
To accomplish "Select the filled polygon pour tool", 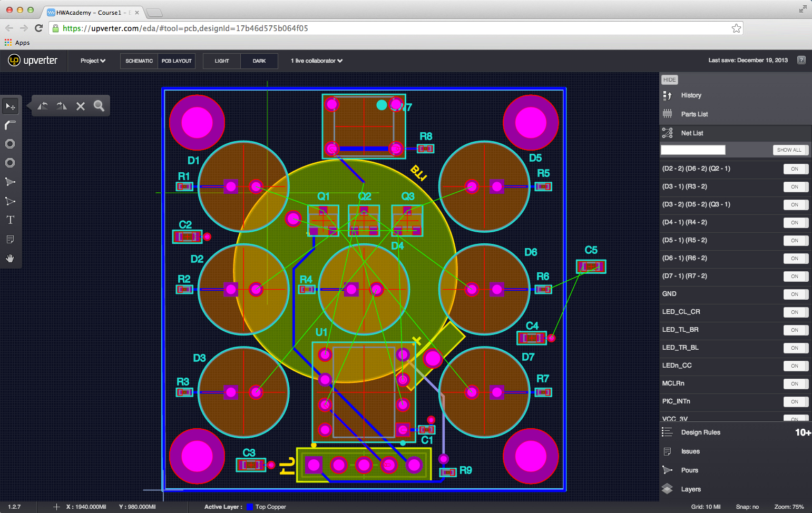I will point(10,182).
